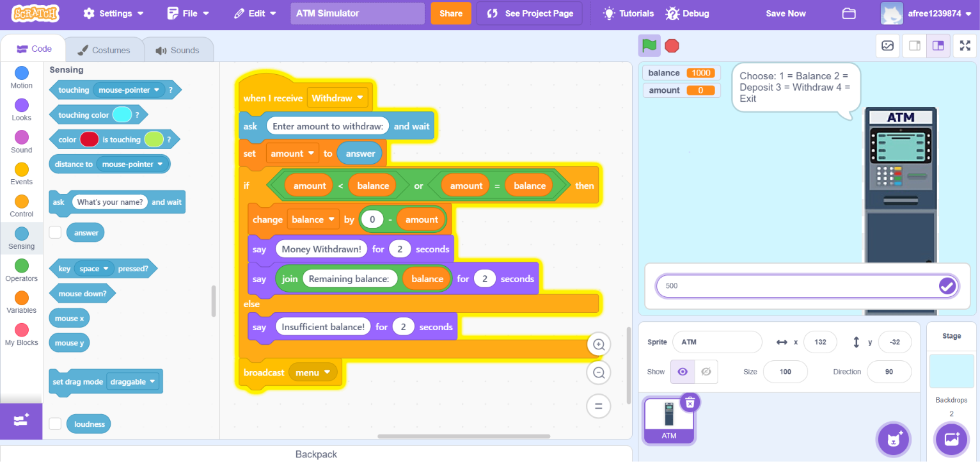Viewport: 980px width, 462px height.
Task: Zoom in the code workspace
Action: 599,345
